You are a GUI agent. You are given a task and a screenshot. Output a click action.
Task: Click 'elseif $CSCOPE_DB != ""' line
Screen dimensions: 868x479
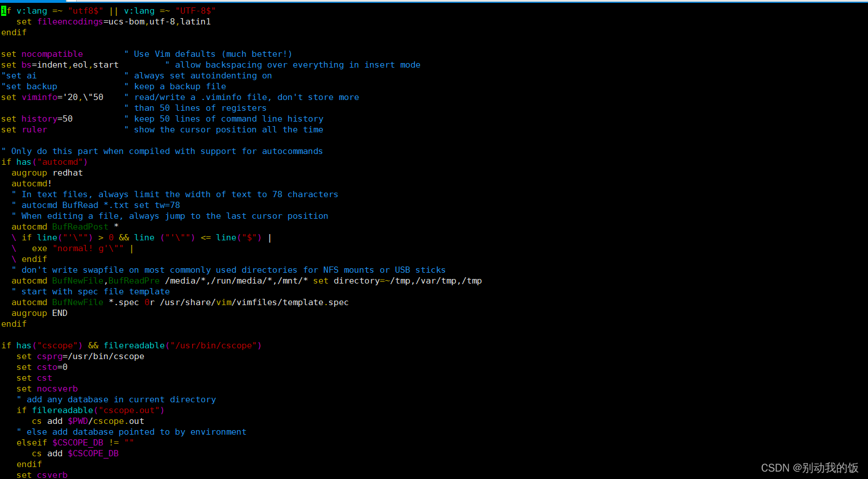pyautogui.click(x=75, y=443)
